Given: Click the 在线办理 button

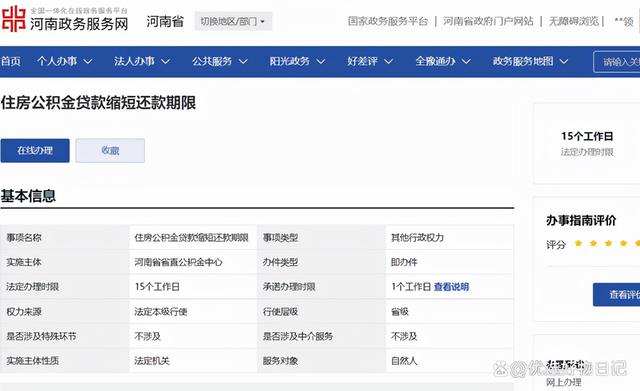Looking at the screenshot, I should coord(35,151).
